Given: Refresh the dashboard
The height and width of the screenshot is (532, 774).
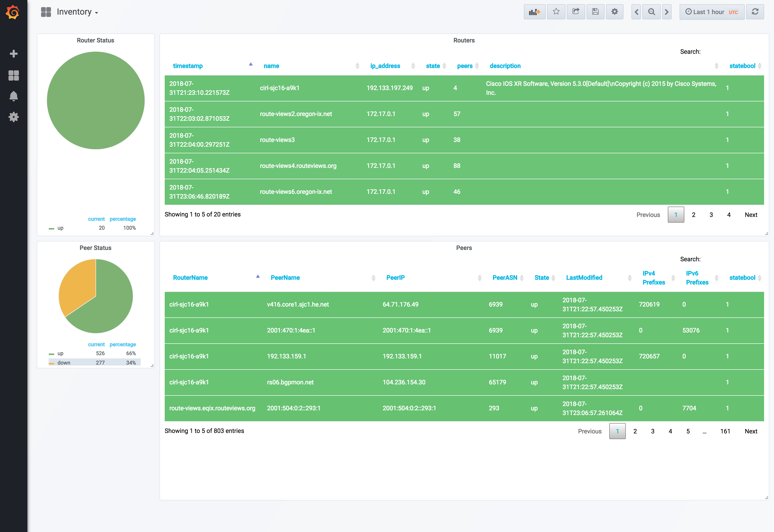Looking at the screenshot, I should (x=755, y=12).
